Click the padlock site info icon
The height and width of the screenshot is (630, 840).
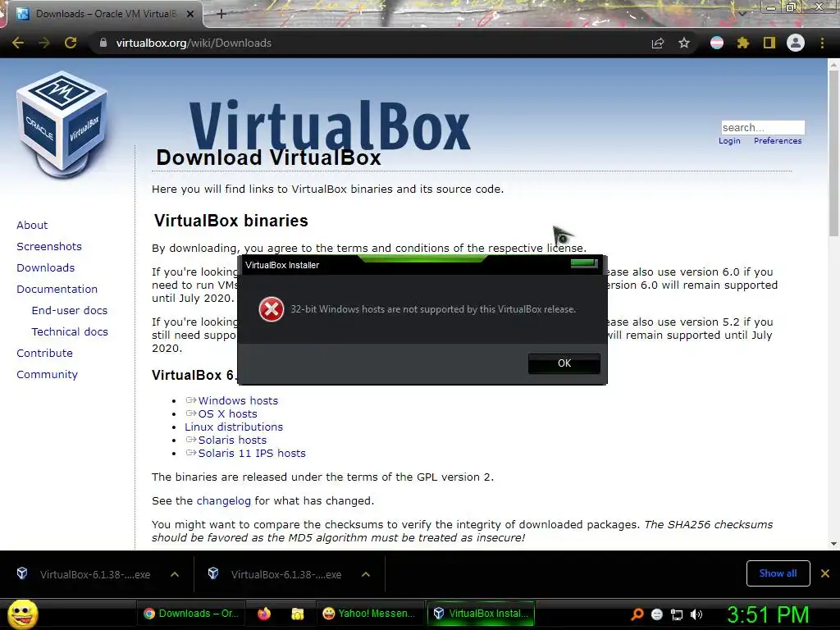103,43
